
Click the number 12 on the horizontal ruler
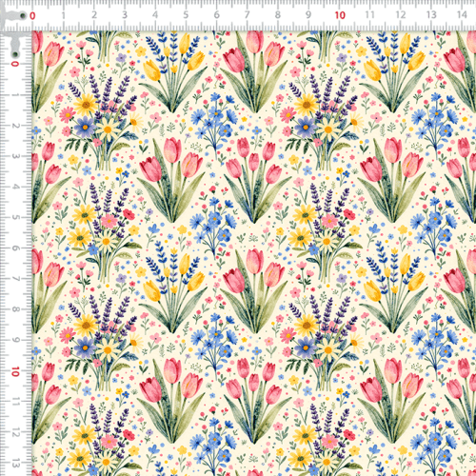pos(401,14)
